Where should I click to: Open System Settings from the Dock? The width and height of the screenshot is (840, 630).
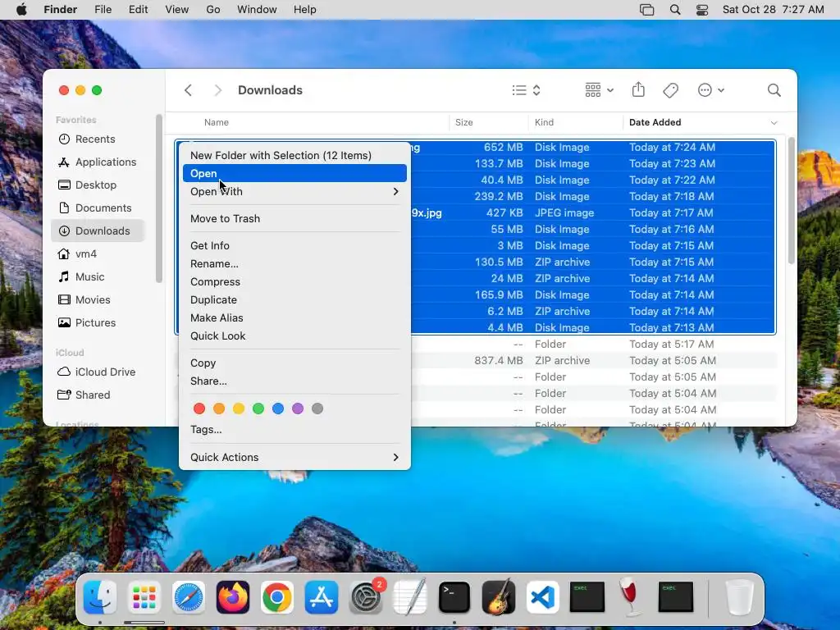pyautogui.click(x=366, y=597)
